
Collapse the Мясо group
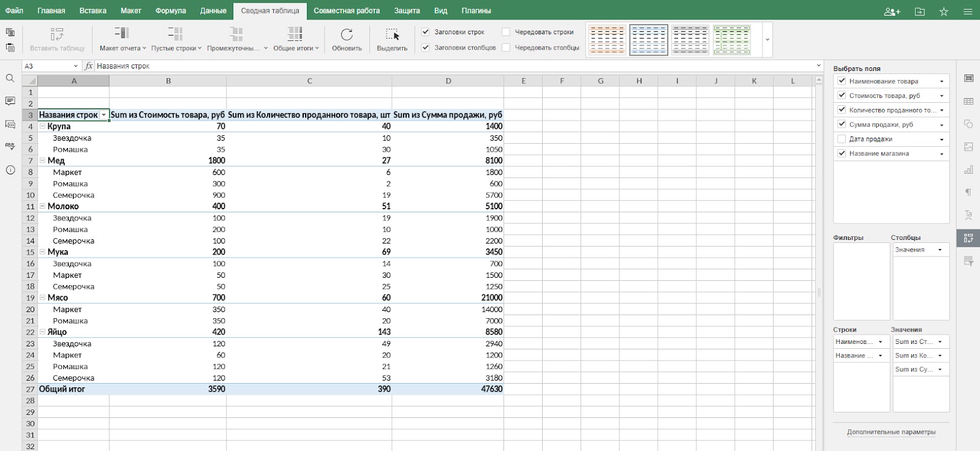pyautogui.click(x=43, y=298)
